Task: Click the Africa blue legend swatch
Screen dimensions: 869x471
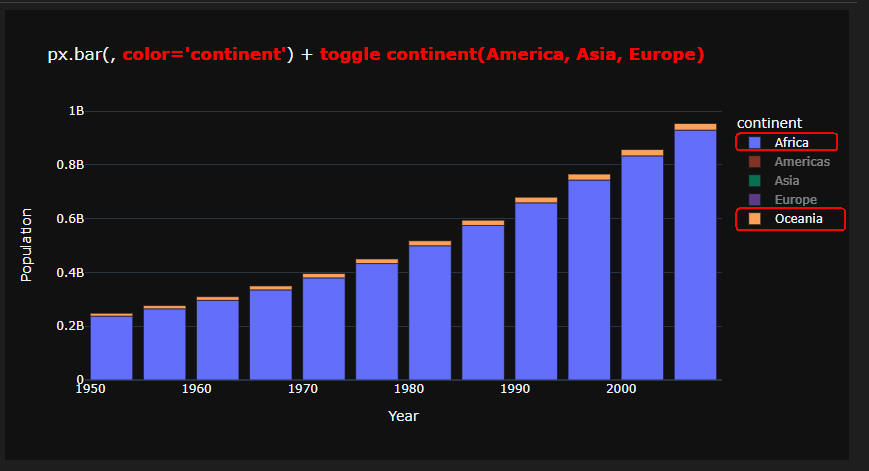Action: (x=754, y=142)
